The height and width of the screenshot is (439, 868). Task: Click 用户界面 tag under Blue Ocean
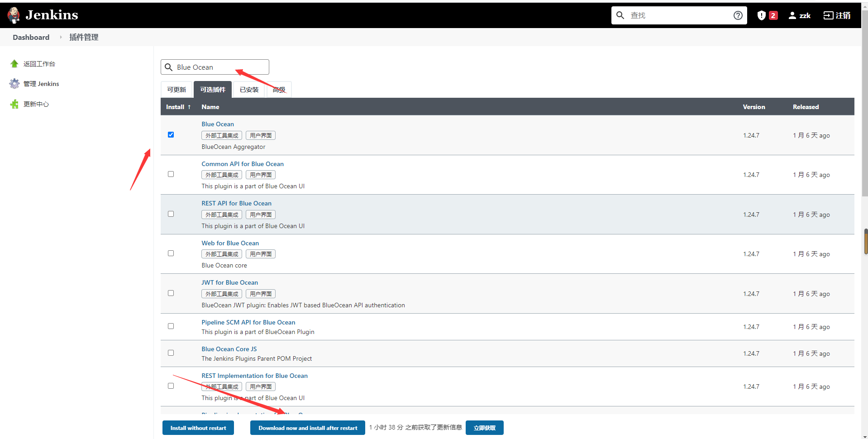pyautogui.click(x=261, y=135)
